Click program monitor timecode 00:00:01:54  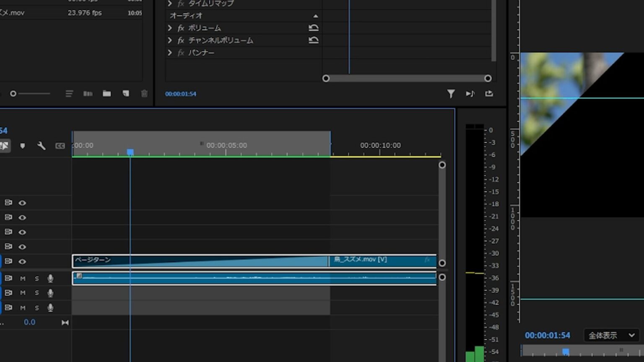(547, 335)
